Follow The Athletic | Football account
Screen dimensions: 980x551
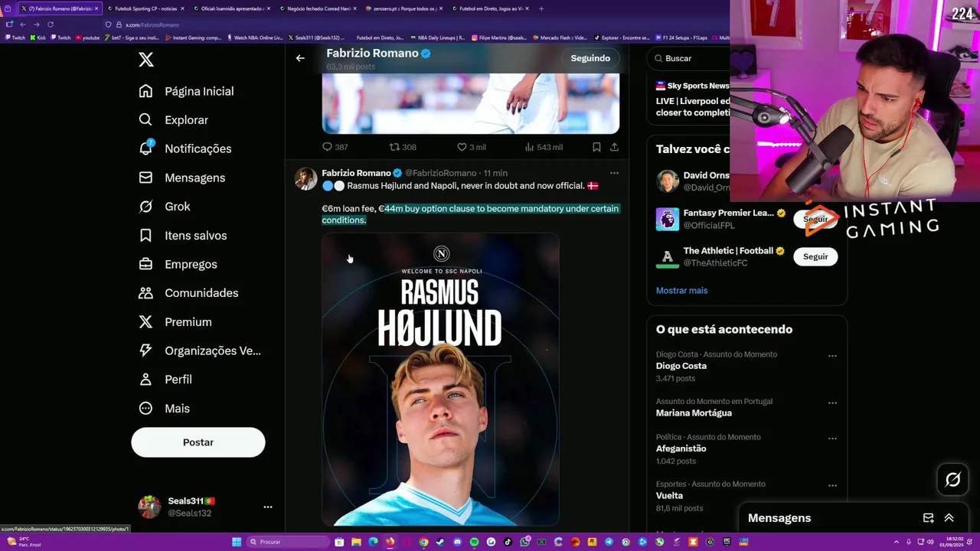[x=815, y=256]
